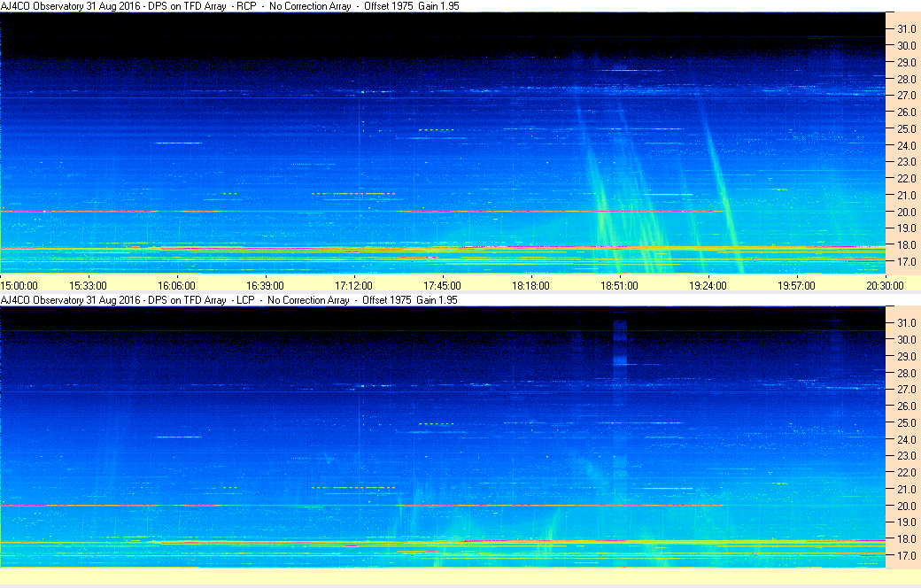Select the 19:57:00 time axis label
The width and height of the screenshot is (921, 588).
(796, 285)
